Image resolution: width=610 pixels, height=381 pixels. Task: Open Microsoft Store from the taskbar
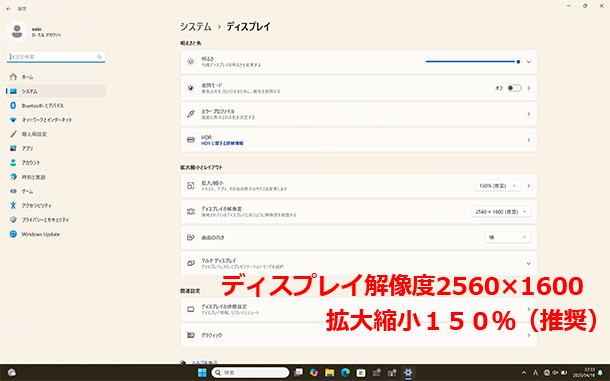pyautogui.click(x=361, y=373)
